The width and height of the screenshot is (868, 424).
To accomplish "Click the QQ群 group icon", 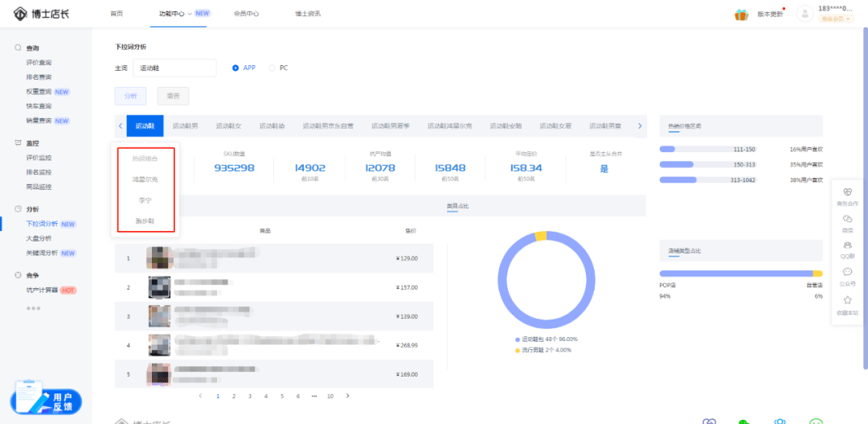I will [x=847, y=245].
